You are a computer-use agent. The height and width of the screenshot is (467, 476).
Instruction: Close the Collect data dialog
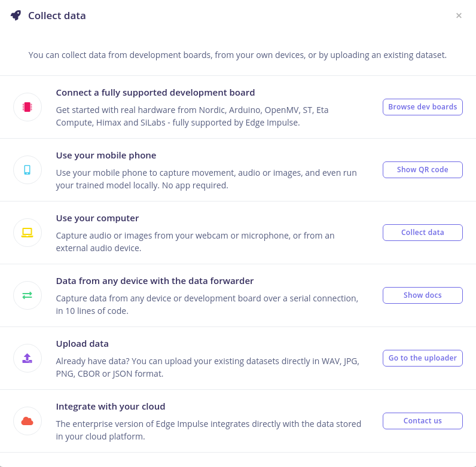tap(459, 16)
